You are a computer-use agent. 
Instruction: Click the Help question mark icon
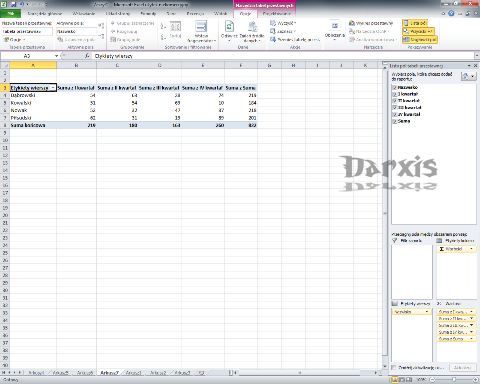(451, 13)
